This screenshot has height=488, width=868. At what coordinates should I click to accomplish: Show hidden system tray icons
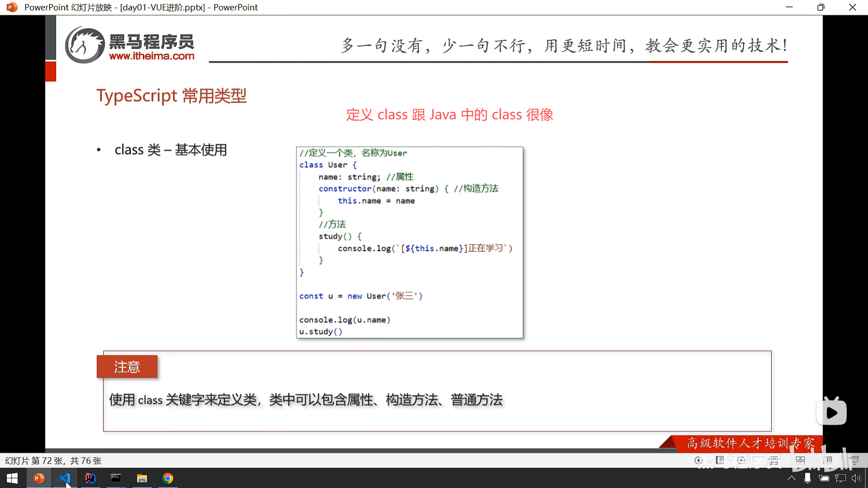[791, 478]
